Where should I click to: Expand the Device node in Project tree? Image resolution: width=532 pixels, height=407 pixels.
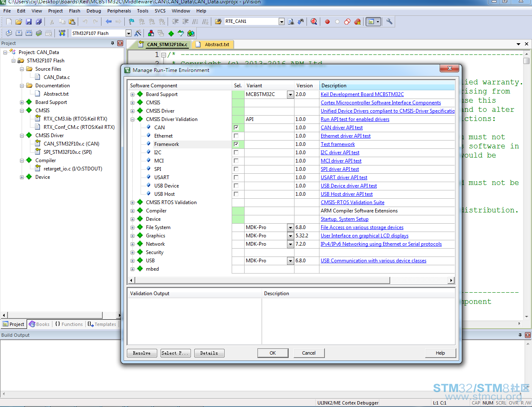22,177
